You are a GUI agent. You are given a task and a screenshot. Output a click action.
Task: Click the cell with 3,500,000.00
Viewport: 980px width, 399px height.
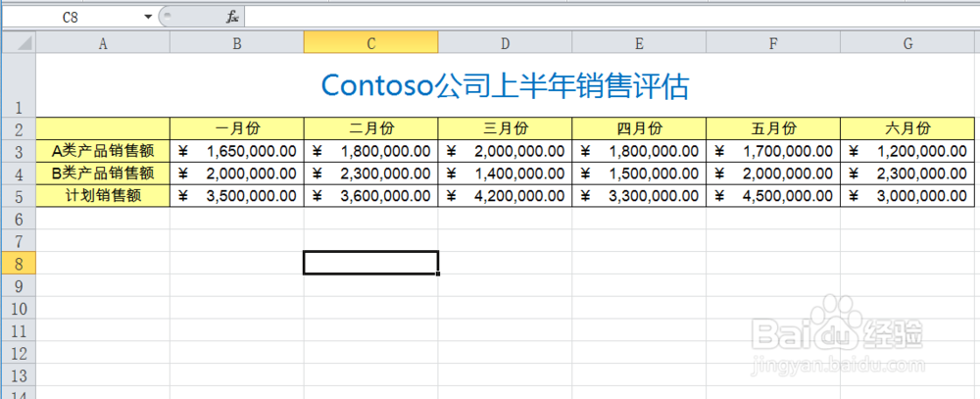[237, 196]
